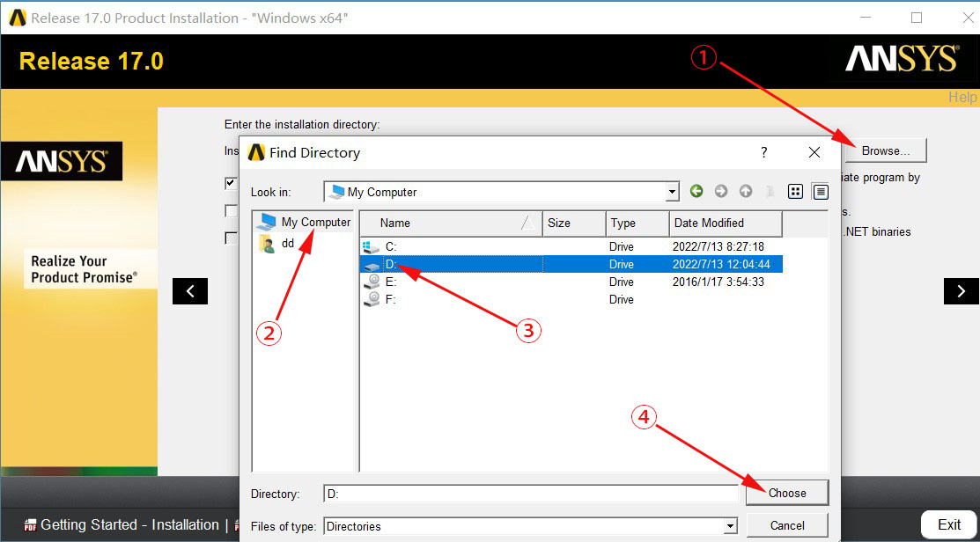Open the Look in dropdown arrow
This screenshot has width=980, height=542.
673,192
